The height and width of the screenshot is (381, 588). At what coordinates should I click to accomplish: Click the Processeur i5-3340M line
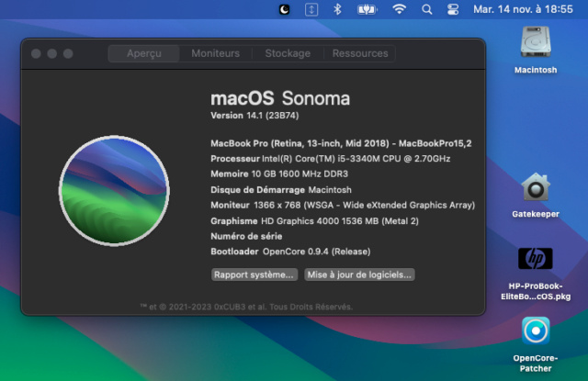(x=331, y=159)
